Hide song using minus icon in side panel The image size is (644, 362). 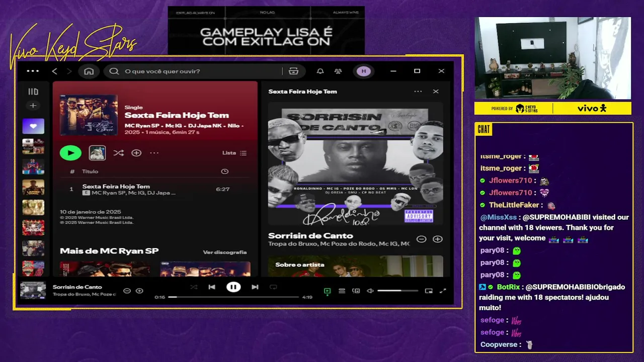click(422, 239)
